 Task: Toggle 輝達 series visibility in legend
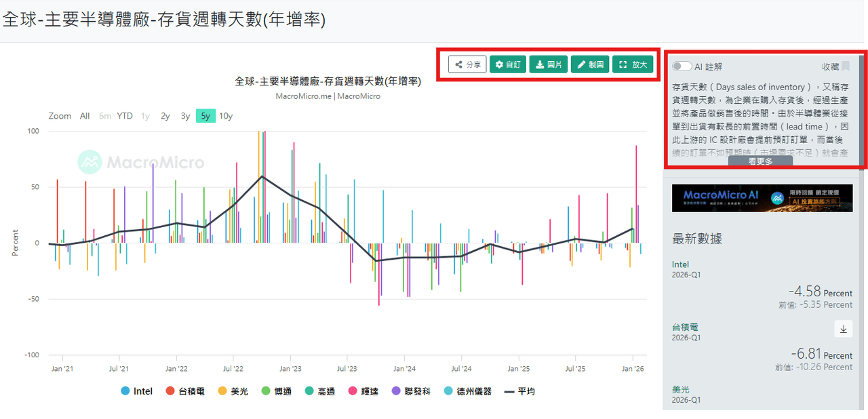pyautogui.click(x=364, y=391)
